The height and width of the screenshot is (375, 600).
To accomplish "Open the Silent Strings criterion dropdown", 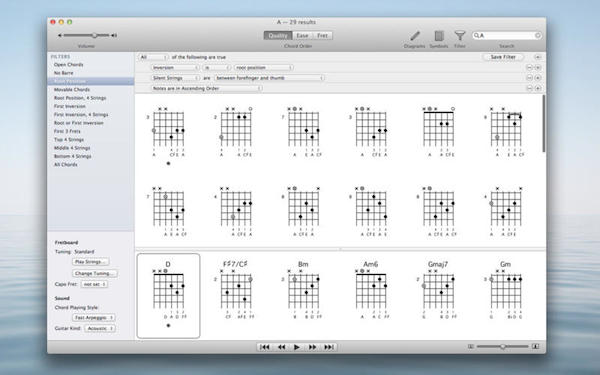I will point(175,78).
